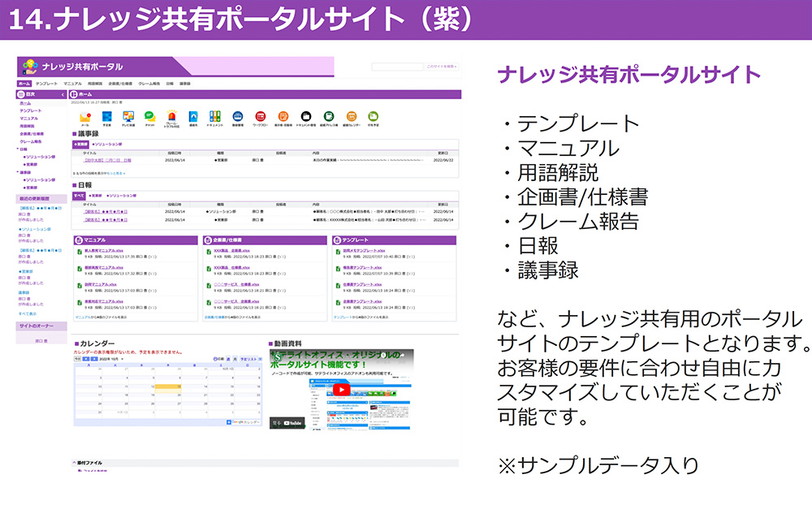Select the すべて tab in 日報 section
The image size is (812, 531).
[x=79, y=196]
